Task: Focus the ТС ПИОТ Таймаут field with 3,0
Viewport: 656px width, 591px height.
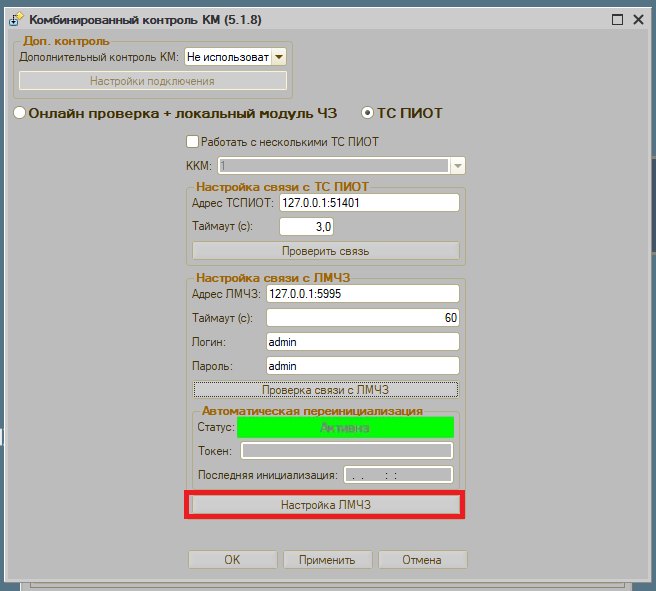Action: [x=306, y=227]
